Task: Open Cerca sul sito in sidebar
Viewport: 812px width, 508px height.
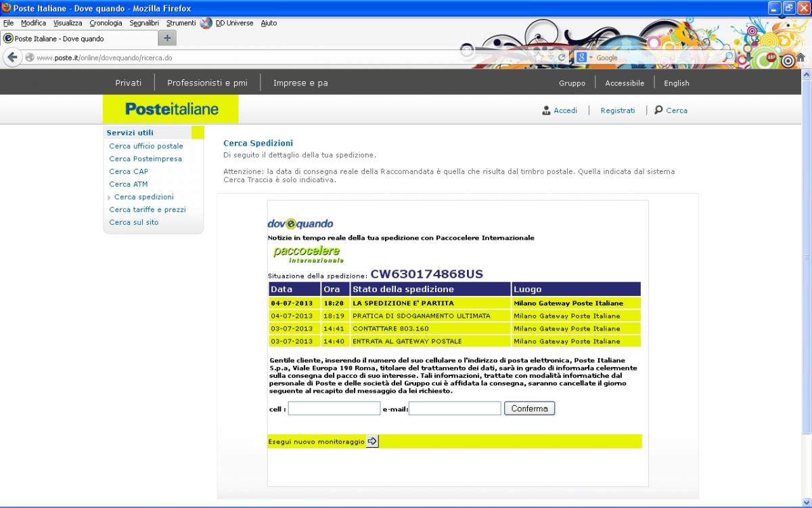Action: (134, 222)
